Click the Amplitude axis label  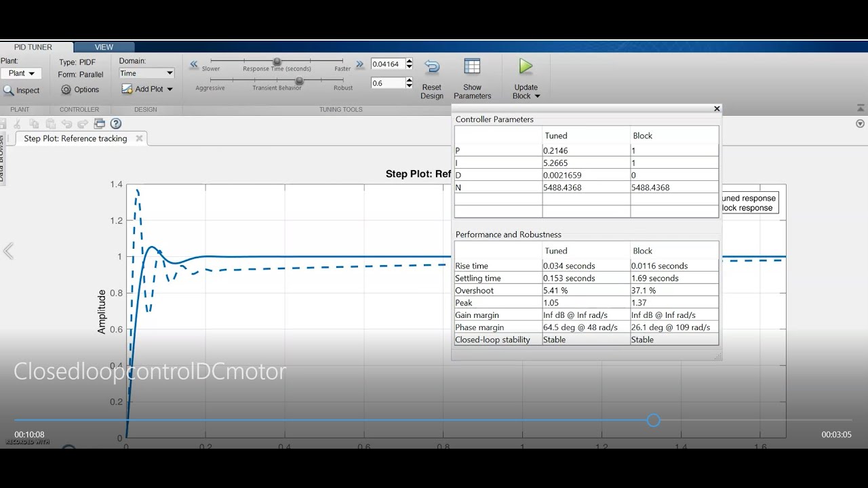[x=102, y=311]
